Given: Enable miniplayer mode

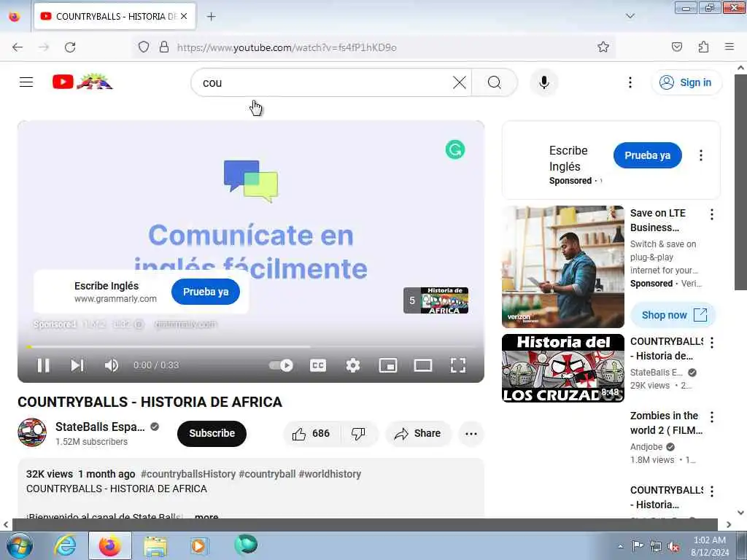Looking at the screenshot, I should click(388, 365).
